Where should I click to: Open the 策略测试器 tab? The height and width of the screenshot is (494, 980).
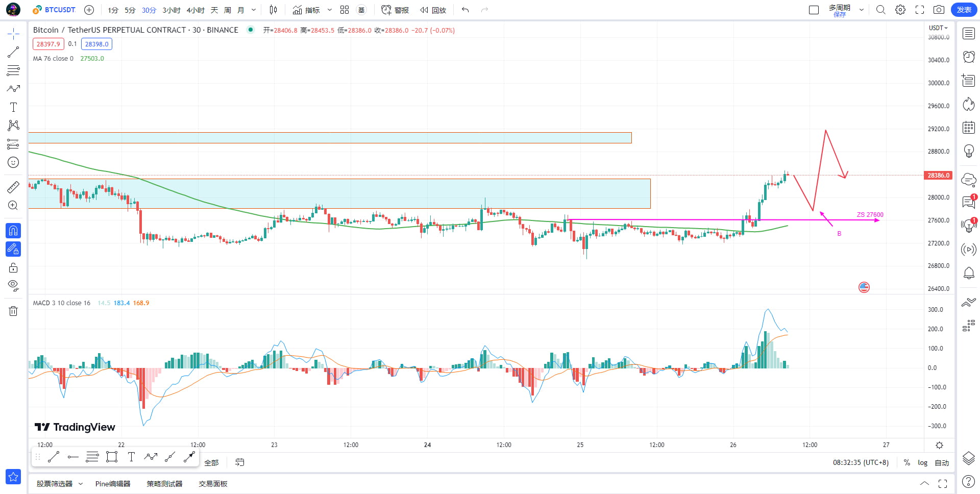point(164,484)
